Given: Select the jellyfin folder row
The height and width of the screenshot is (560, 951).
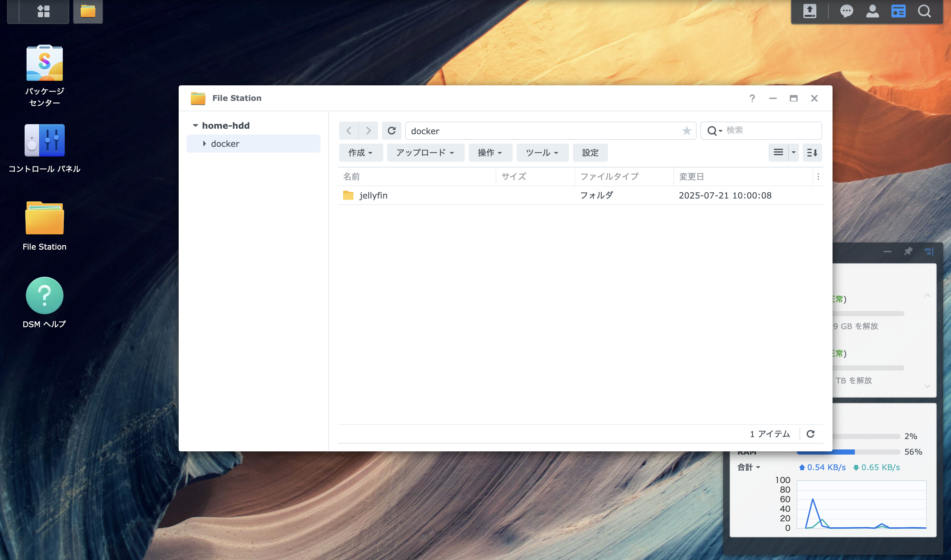Looking at the screenshot, I should point(373,195).
